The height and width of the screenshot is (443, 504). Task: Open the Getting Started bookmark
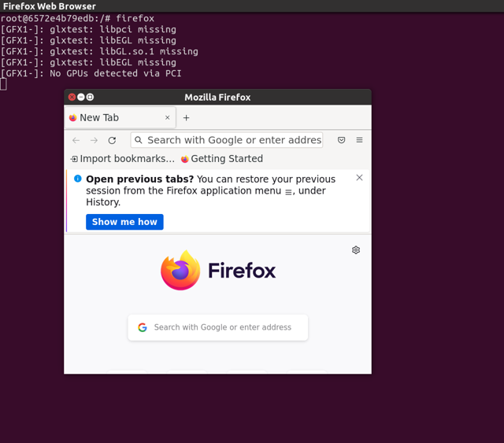pyautogui.click(x=222, y=159)
